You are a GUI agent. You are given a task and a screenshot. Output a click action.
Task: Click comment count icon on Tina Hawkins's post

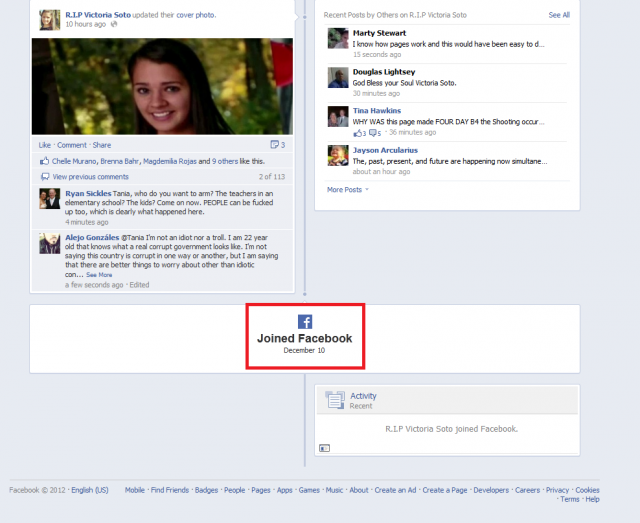tap(375, 133)
